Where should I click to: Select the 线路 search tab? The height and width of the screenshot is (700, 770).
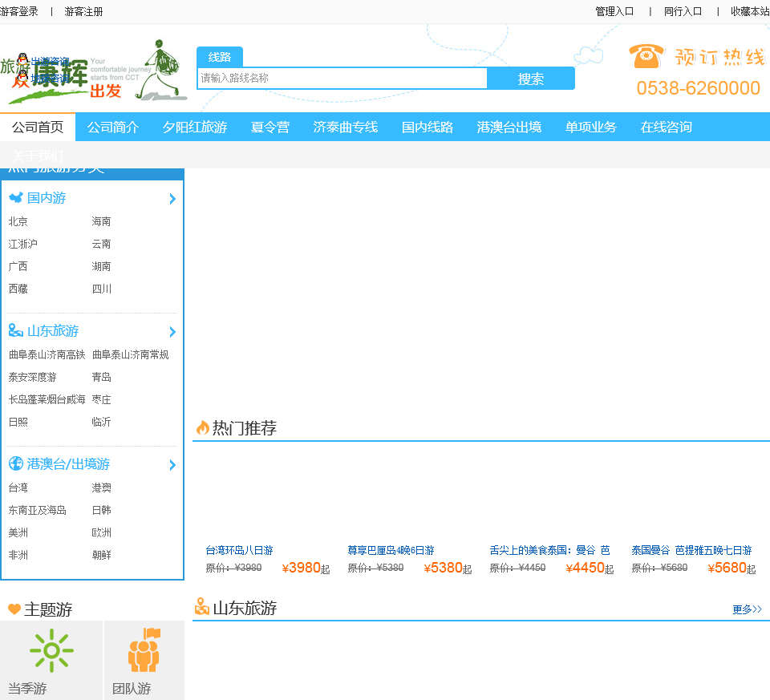[x=220, y=57]
